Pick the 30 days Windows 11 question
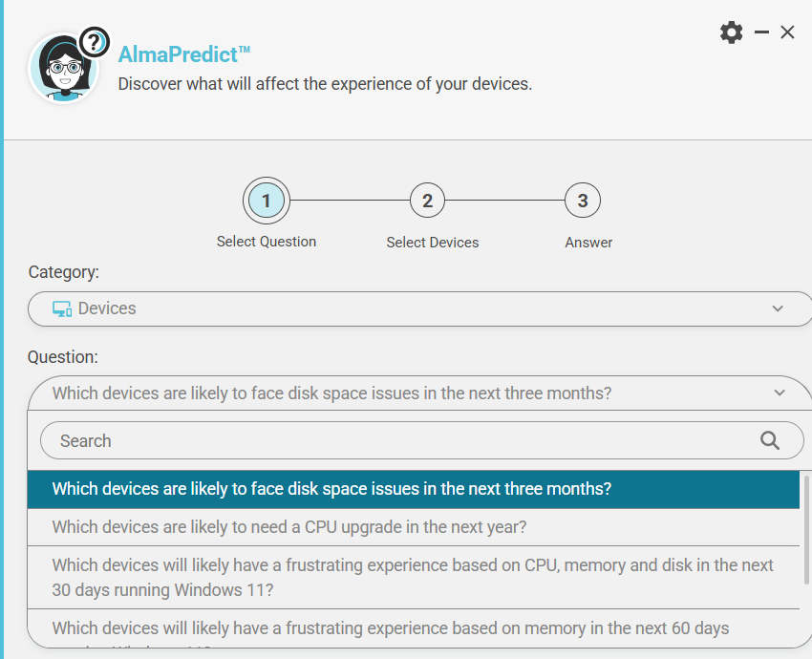The width and height of the screenshot is (812, 659). [x=413, y=577]
